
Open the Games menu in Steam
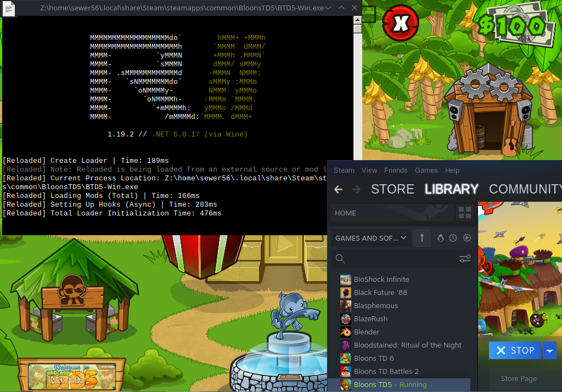[426, 171]
